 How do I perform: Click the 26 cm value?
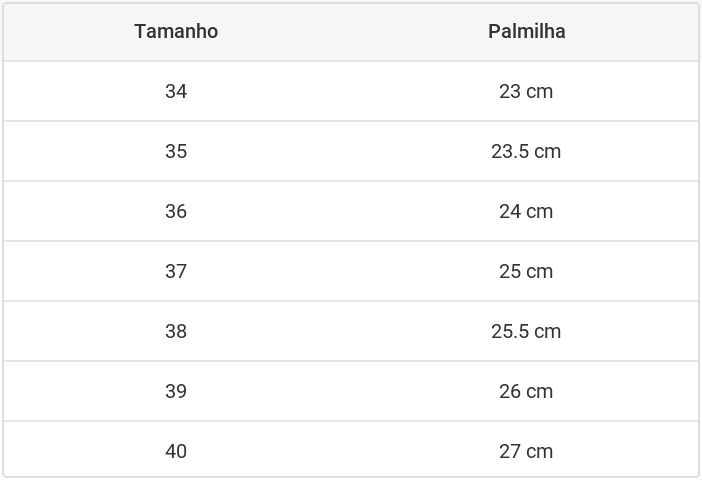click(x=526, y=391)
